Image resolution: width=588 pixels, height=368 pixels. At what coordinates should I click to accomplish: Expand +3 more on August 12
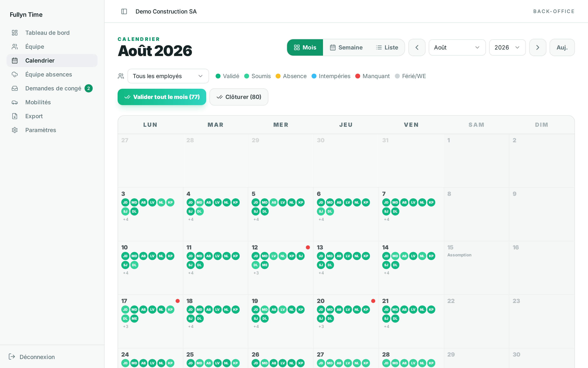click(256, 273)
